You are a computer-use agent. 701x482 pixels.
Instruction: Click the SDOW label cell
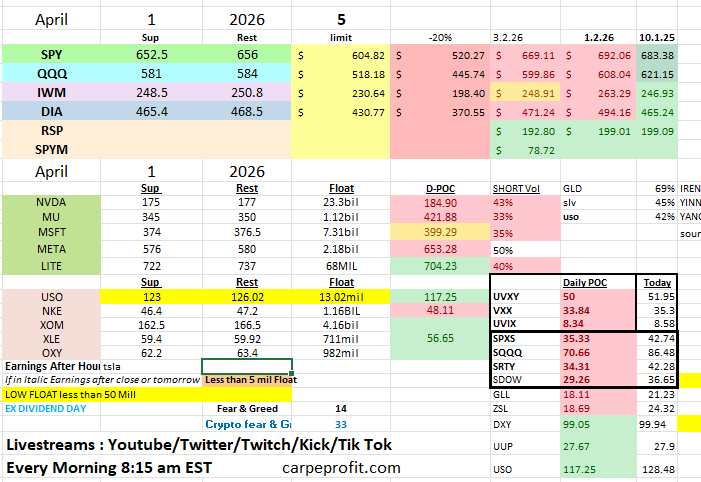tap(525, 380)
